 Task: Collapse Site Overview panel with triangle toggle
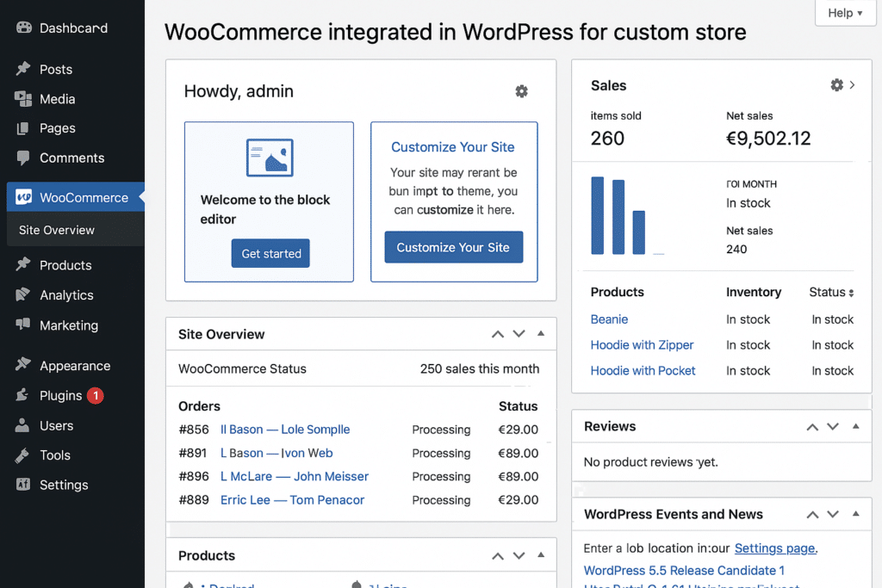(541, 333)
